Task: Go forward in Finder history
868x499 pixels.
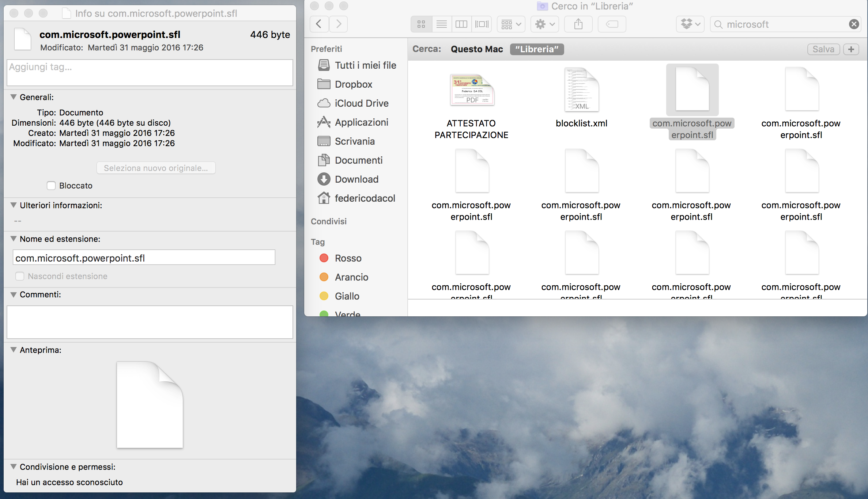Action: click(338, 24)
